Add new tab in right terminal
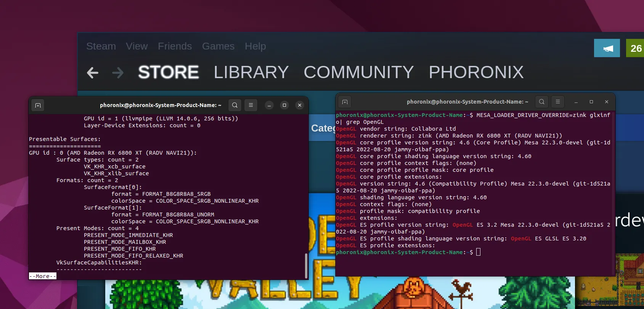Image resolution: width=644 pixels, height=309 pixels. [345, 102]
